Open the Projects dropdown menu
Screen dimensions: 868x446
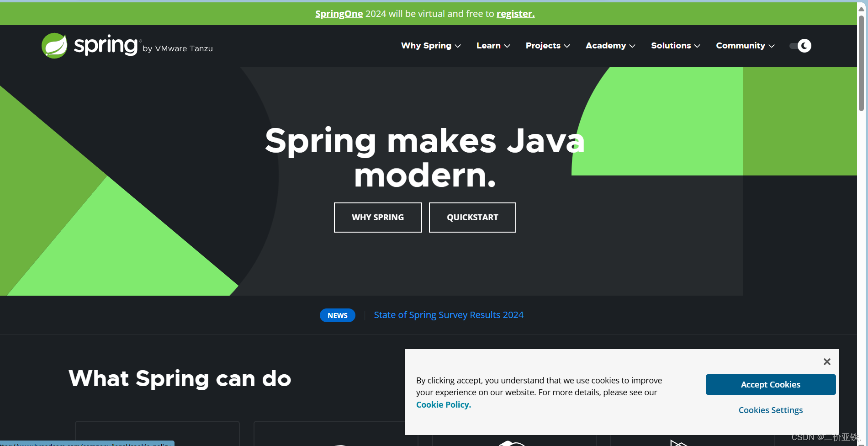[548, 46]
